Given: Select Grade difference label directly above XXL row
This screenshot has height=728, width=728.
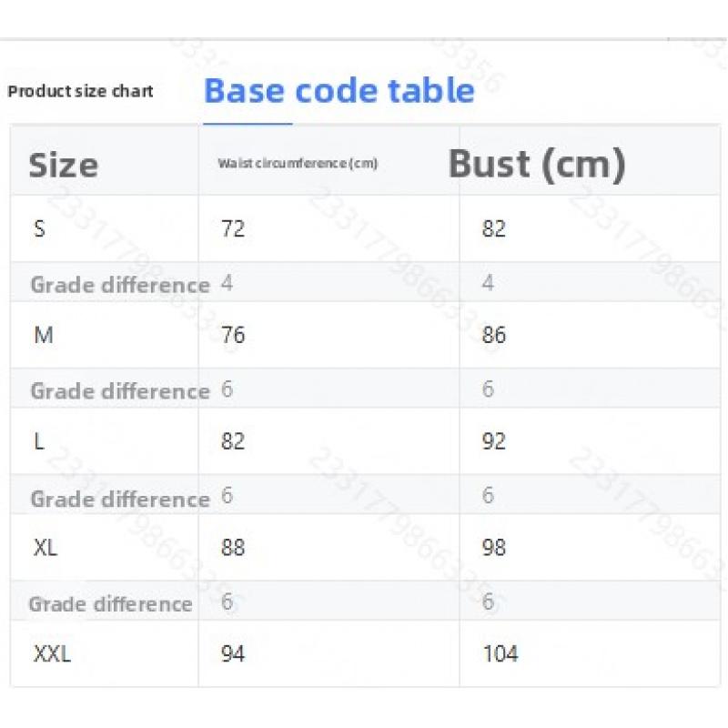Looking at the screenshot, I should click(x=110, y=604).
